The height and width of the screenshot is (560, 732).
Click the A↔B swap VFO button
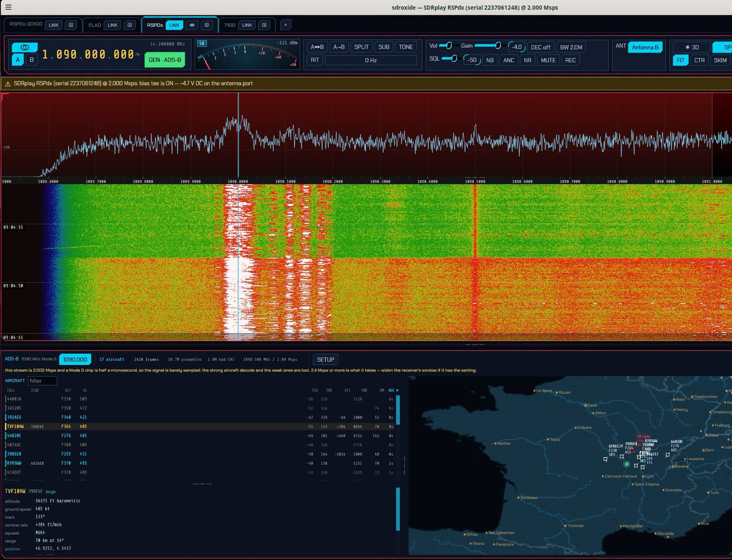pyautogui.click(x=317, y=47)
